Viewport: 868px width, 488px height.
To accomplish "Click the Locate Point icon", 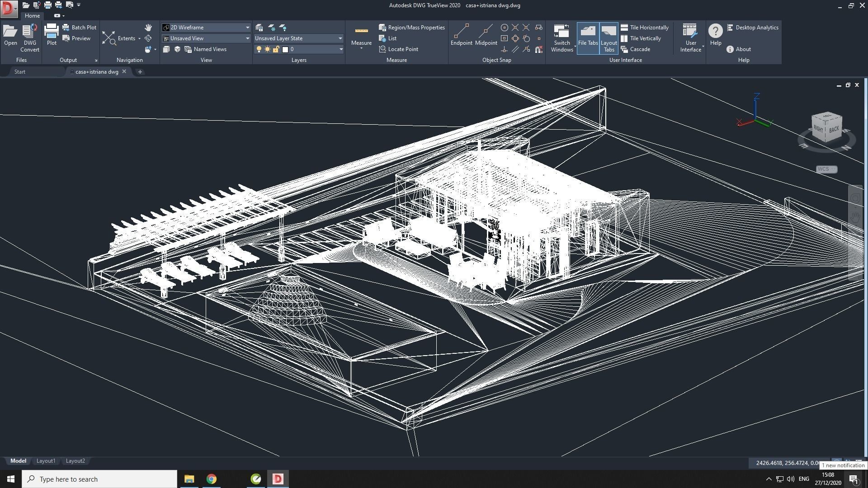I will [x=382, y=49].
